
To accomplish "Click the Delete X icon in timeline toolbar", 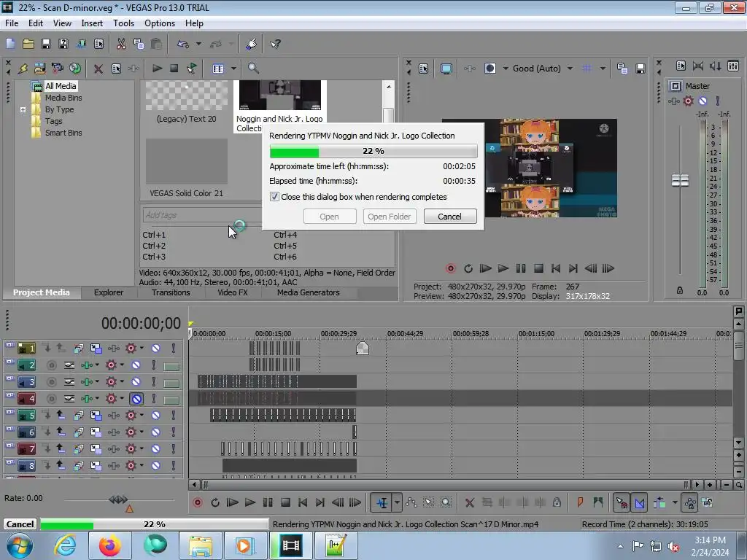I will pyautogui.click(x=469, y=502).
